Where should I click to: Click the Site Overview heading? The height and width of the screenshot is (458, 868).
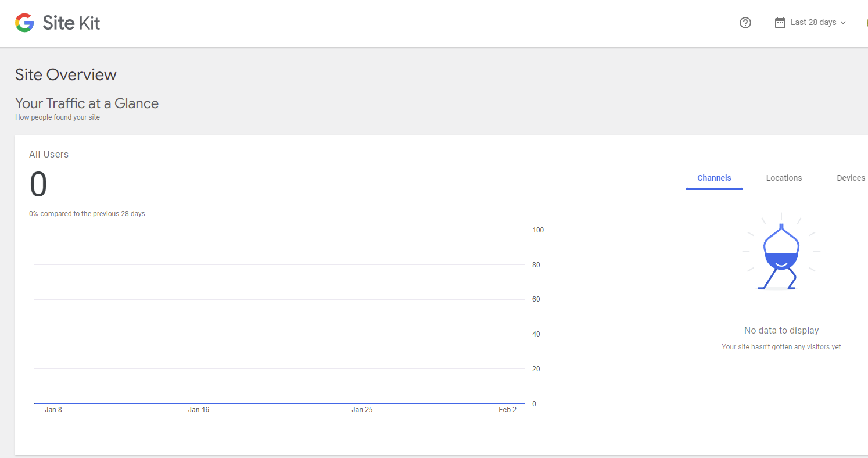tap(66, 75)
